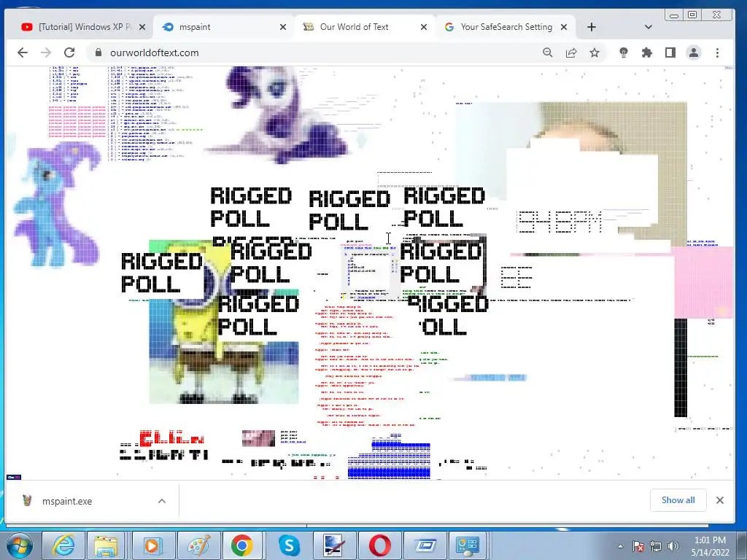Open a new tab with plus

click(592, 27)
